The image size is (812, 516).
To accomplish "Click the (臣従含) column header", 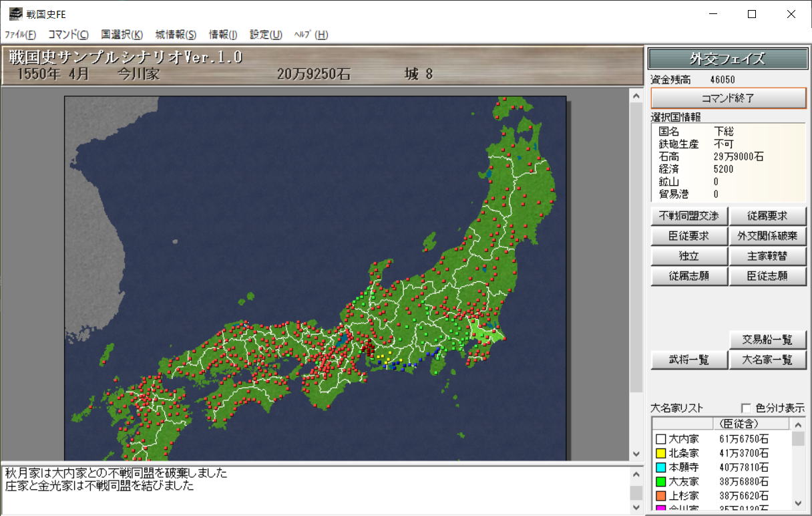I will point(751,424).
